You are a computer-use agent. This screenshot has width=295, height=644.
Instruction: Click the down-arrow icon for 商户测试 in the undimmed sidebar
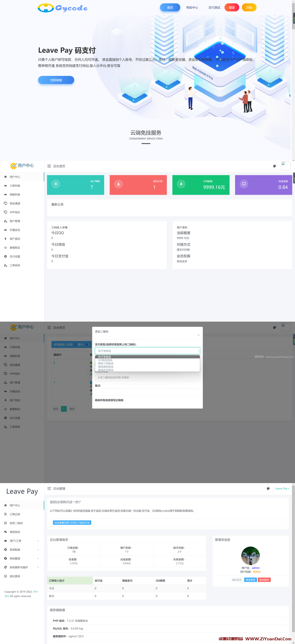pos(6,239)
